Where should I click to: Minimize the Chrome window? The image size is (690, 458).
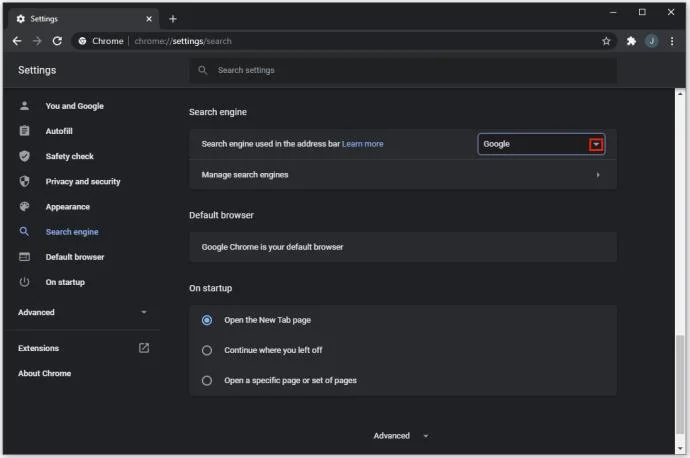[x=613, y=12]
